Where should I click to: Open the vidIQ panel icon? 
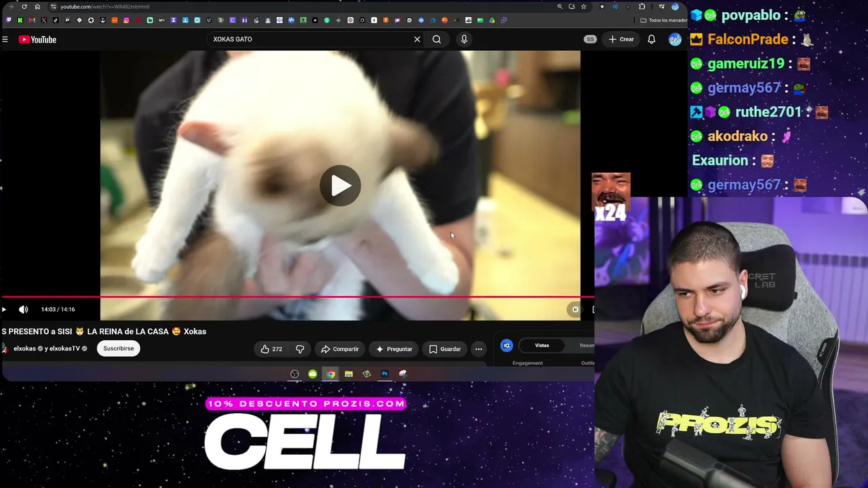(x=507, y=346)
